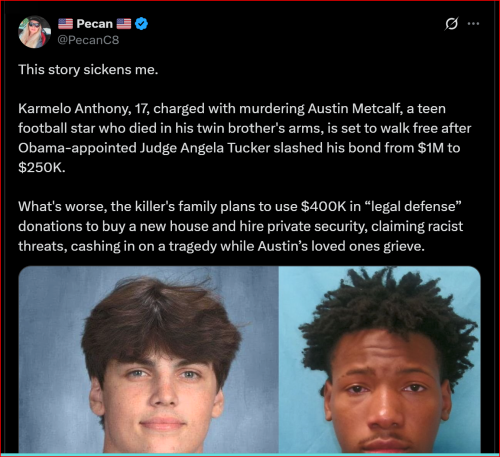Image resolution: width=500 pixels, height=457 pixels.
Task: Open Pecan's profile avatar picture
Action: click(x=34, y=32)
